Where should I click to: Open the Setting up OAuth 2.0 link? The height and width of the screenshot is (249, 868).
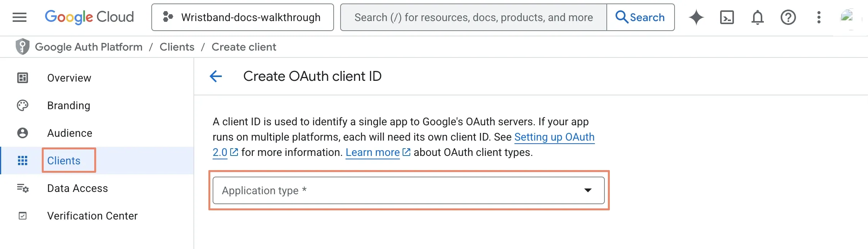[554, 137]
